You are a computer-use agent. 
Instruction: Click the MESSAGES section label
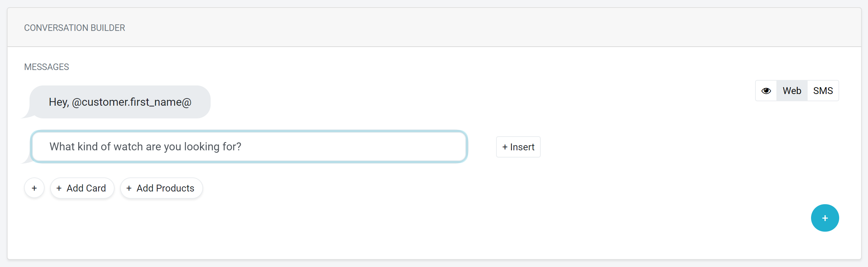pos(47,67)
